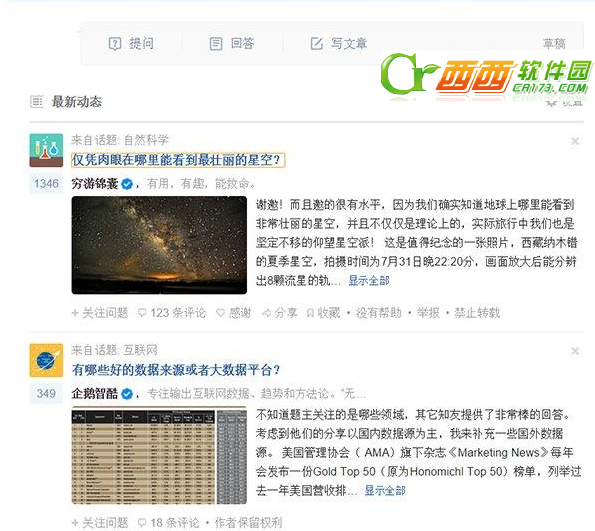Share the first answer via 分享
This screenshot has width=595, height=531.
(x=280, y=313)
